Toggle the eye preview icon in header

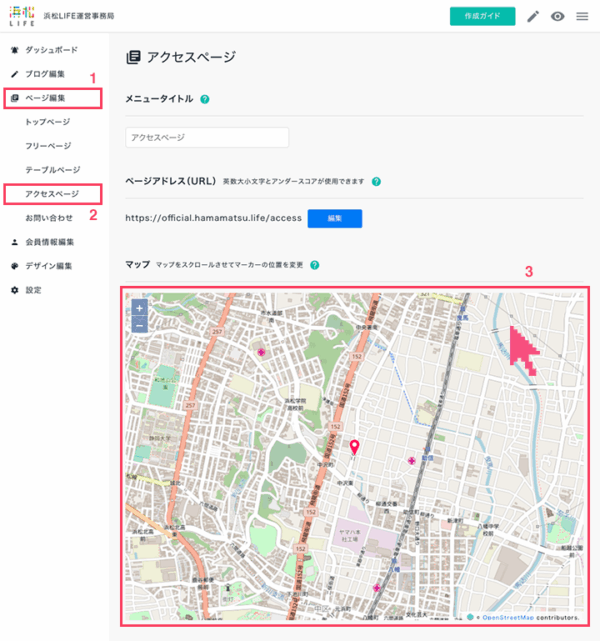click(557, 16)
